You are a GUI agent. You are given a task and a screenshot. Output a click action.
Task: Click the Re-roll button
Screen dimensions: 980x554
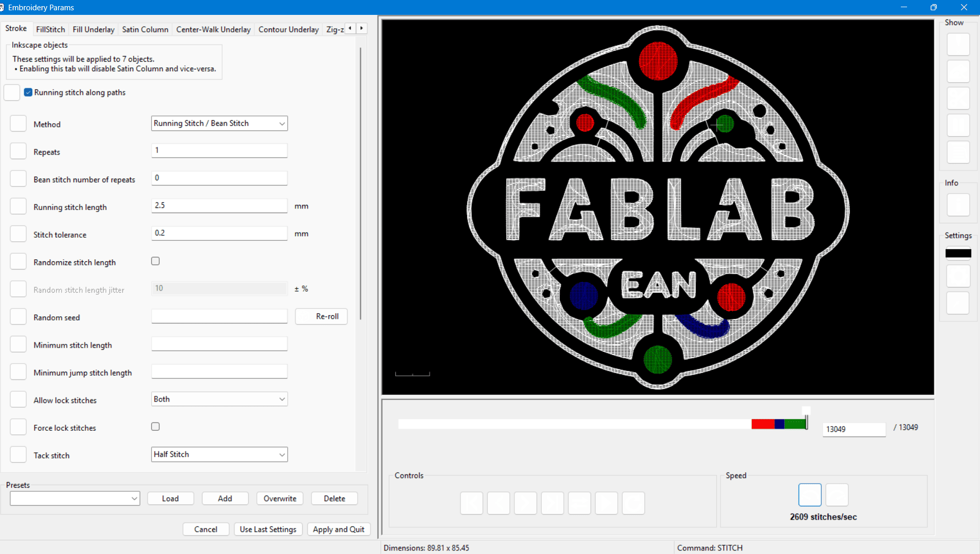click(321, 316)
